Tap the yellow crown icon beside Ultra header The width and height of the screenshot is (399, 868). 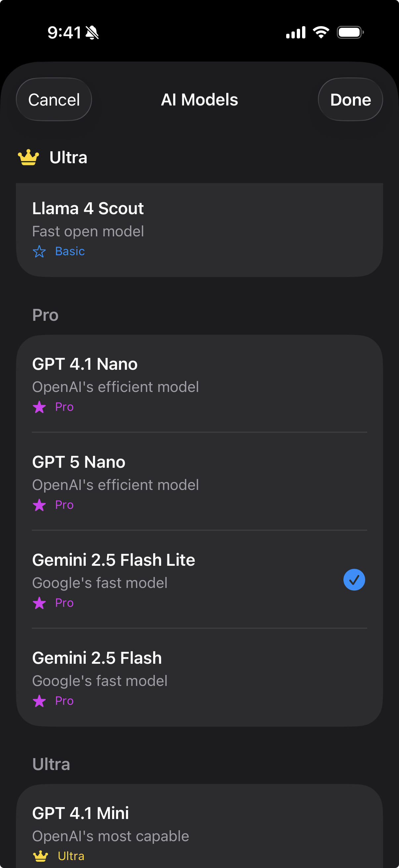29,157
